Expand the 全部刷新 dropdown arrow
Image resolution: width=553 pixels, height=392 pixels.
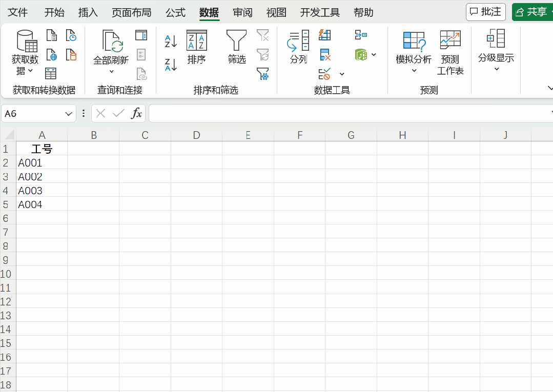click(111, 72)
